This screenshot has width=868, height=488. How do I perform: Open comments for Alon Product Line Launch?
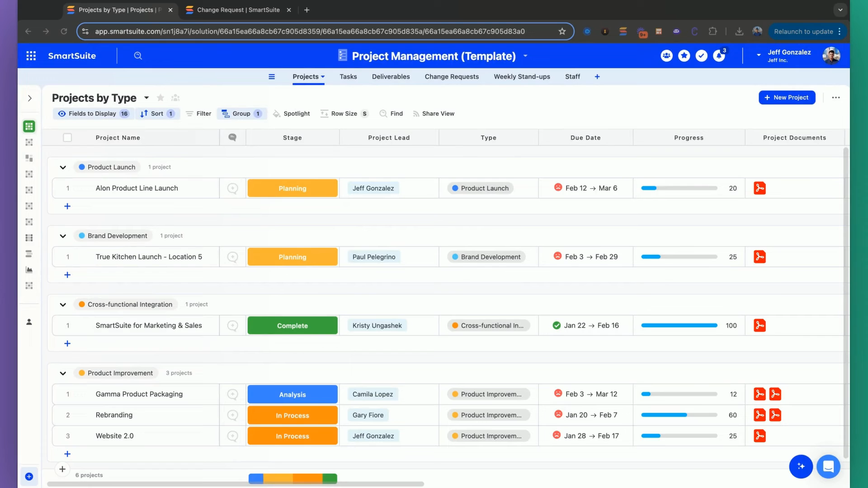click(x=232, y=188)
